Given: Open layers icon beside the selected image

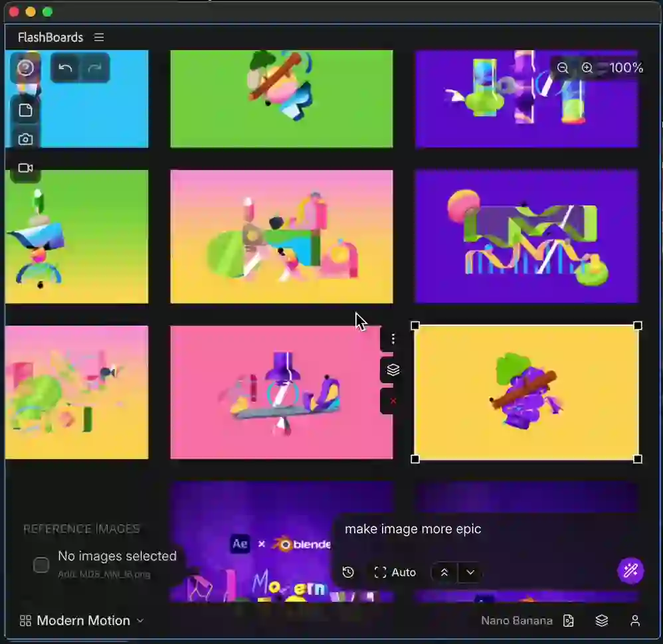Looking at the screenshot, I should click(x=393, y=370).
